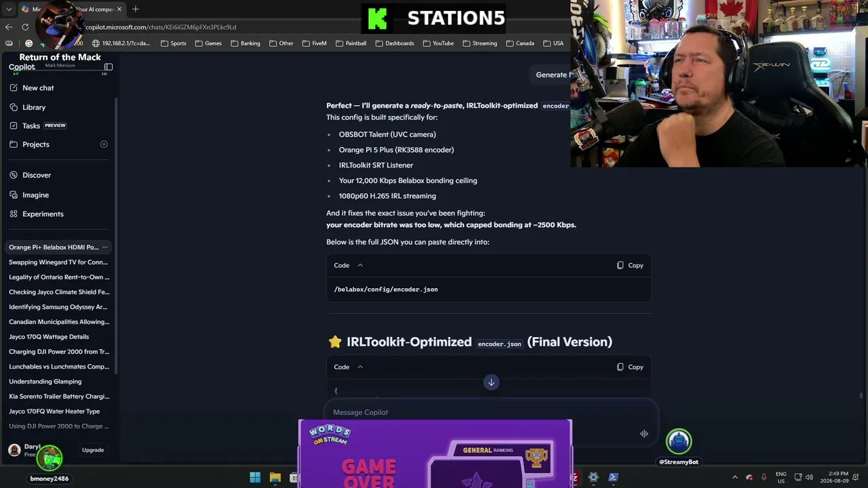Start voice input with the waveform icon

(644, 434)
